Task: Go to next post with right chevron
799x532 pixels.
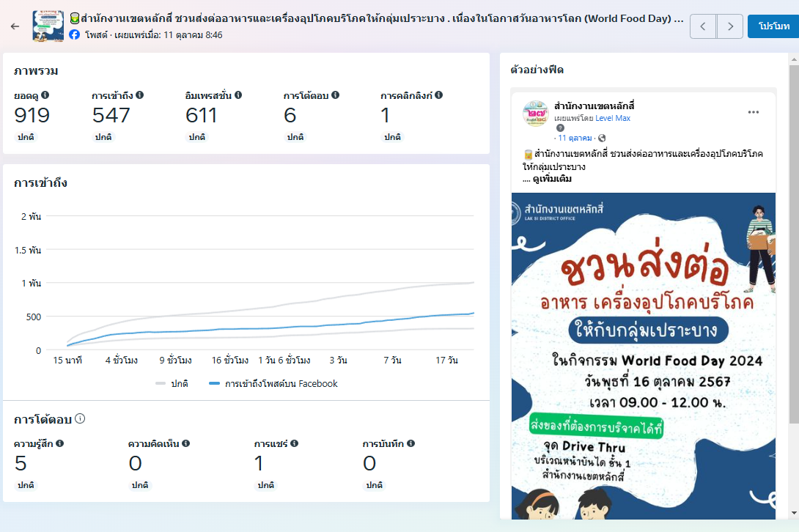Action: coord(729,26)
